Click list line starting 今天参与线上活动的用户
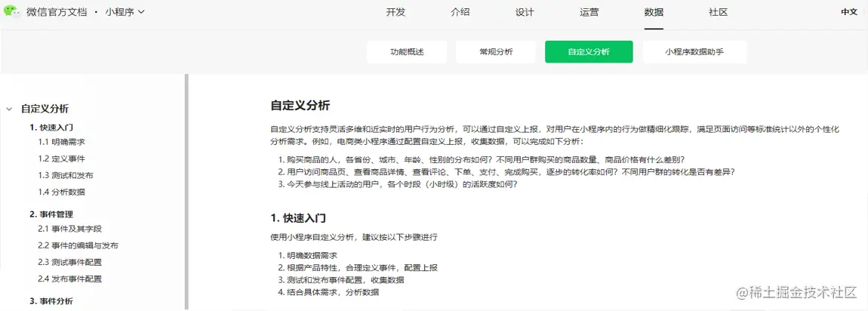 [398, 184]
